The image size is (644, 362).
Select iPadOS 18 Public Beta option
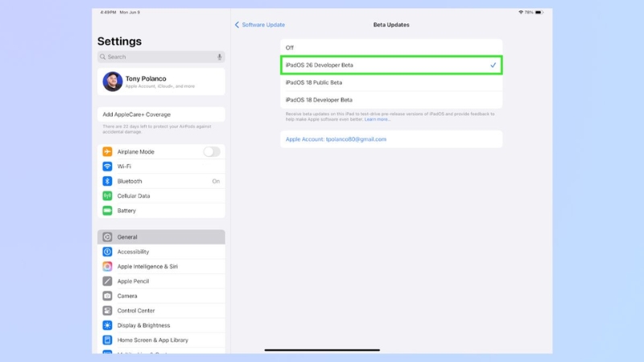click(391, 83)
